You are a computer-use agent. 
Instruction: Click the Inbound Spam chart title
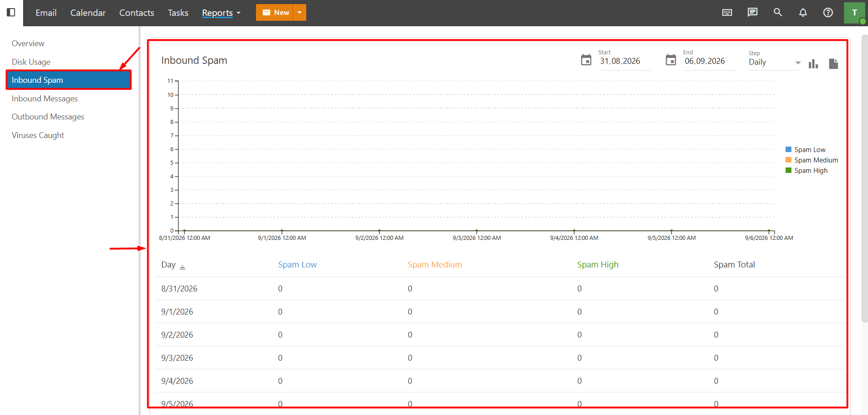pos(194,61)
